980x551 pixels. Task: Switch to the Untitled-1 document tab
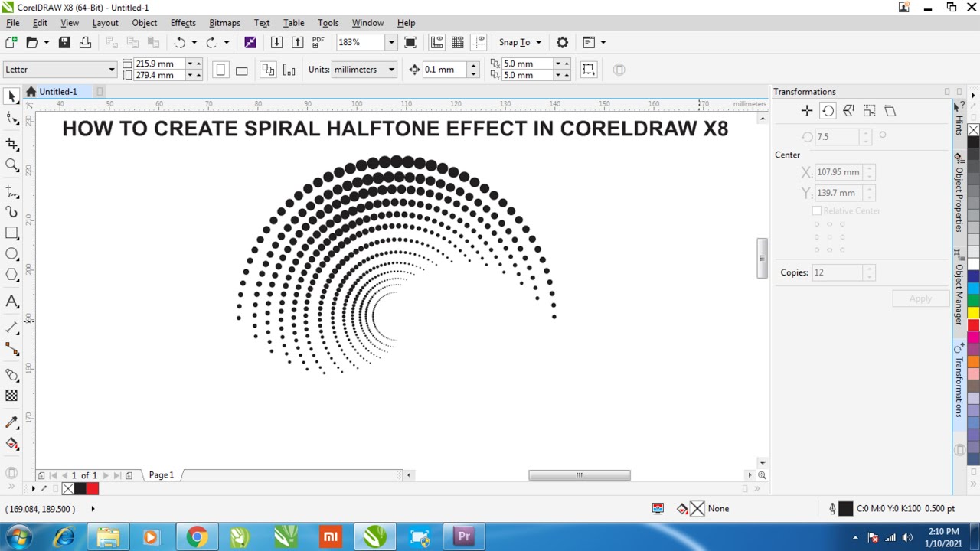pyautogui.click(x=58, y=92)
